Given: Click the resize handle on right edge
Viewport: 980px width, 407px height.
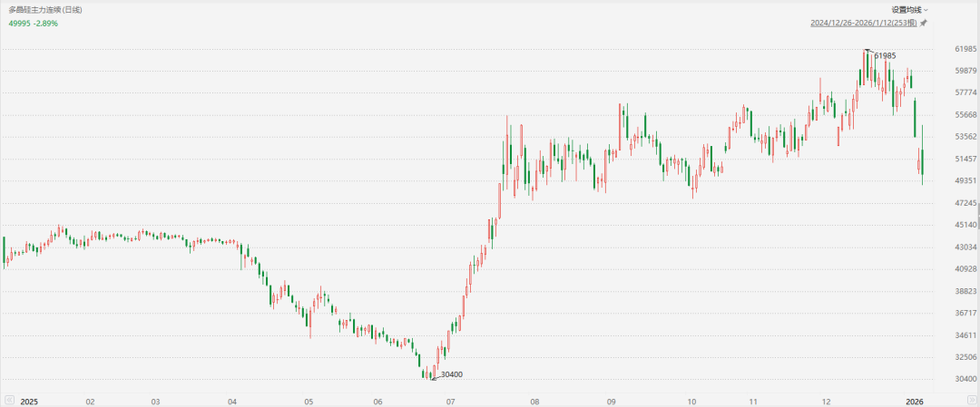Looking at the screenshot, I should point(977,216).
